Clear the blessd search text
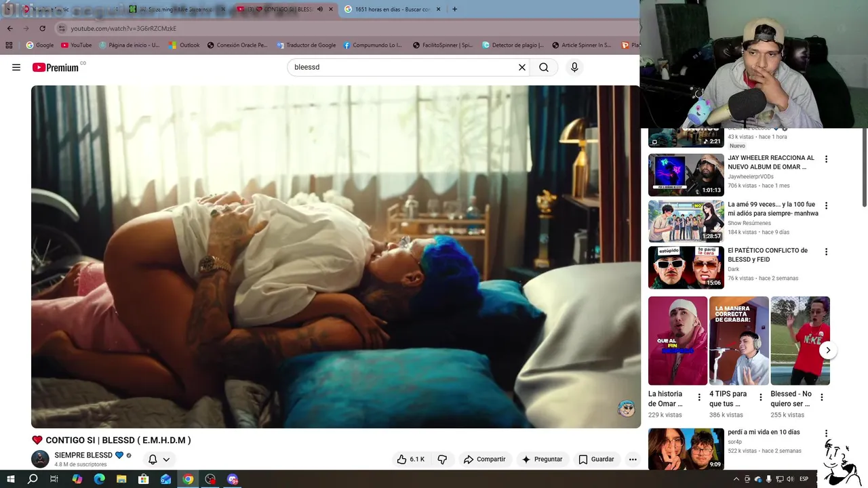This screenshot has width=868, height=488. click(x=522, y=67)
